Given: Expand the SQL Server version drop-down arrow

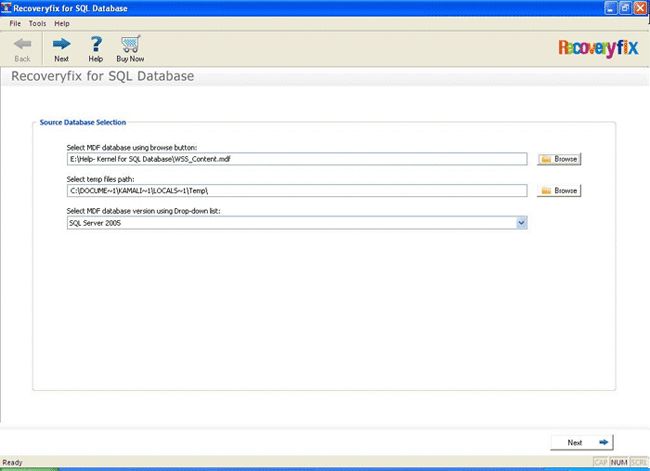Looking at the screenshot, I should (x=521, y=222).
